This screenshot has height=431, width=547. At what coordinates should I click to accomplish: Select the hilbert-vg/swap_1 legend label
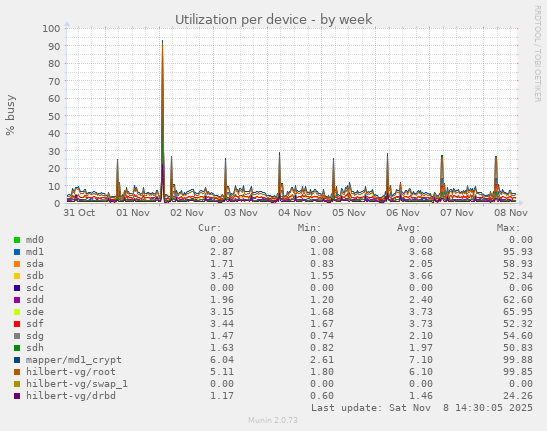[77, 384]
